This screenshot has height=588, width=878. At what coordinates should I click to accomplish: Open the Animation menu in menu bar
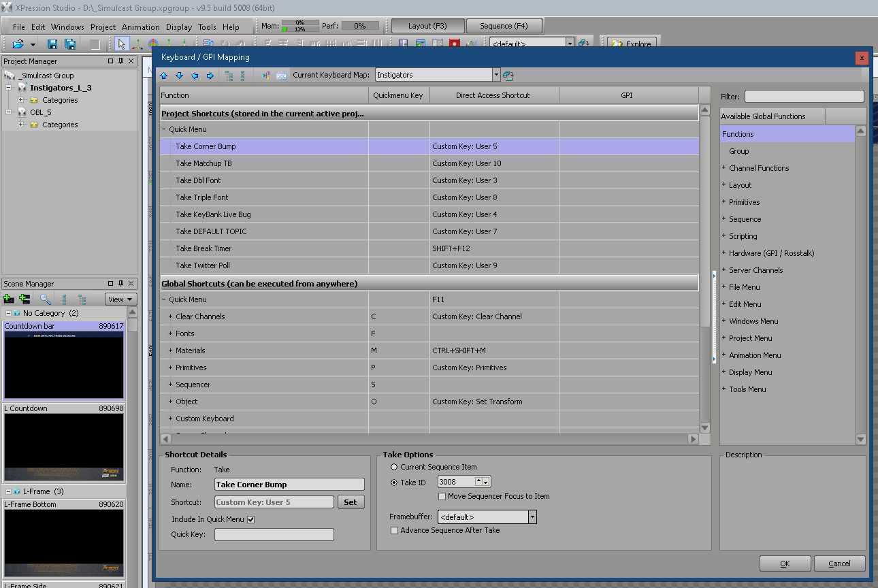click(x=140, y=27)
